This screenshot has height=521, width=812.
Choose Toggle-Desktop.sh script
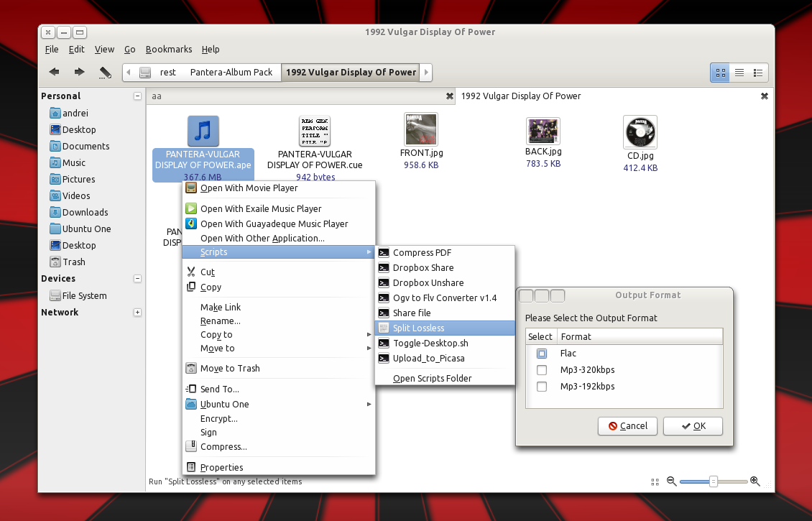coord(445,344)
